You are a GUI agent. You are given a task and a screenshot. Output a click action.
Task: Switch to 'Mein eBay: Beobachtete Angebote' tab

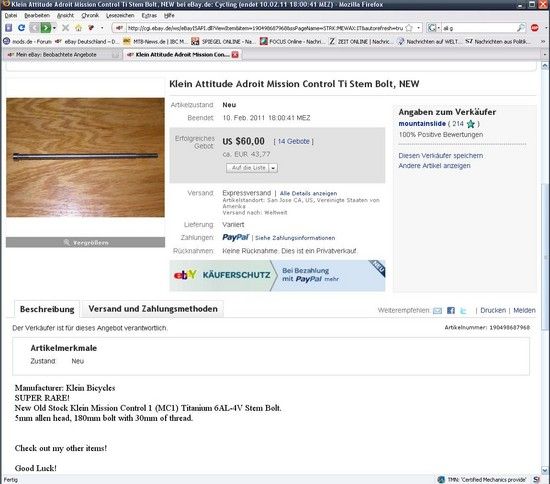pos(62,55)
